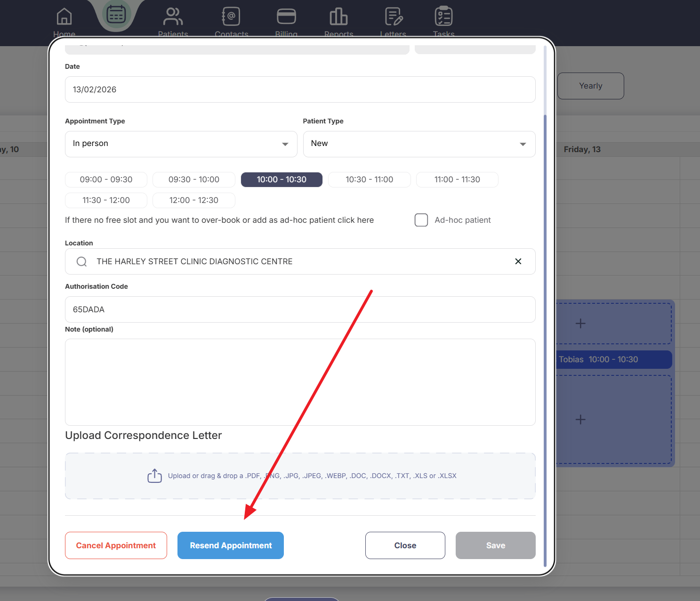The image size is (700, 601).
Task: Open the Billing card icon
Action: pyautogui.click(x=286, y=17)
